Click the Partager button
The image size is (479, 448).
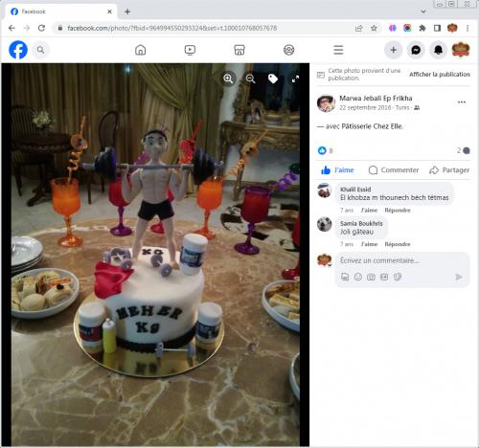[449, 170]
